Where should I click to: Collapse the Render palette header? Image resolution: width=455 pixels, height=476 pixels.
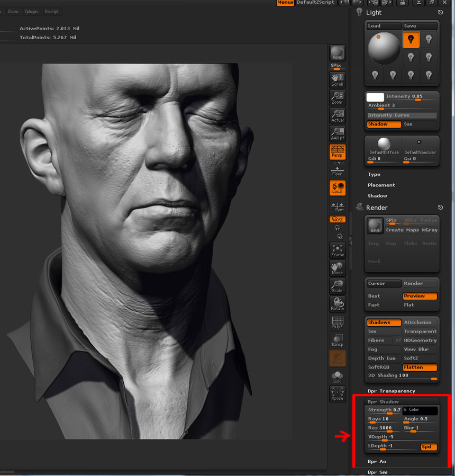(377, 208)
